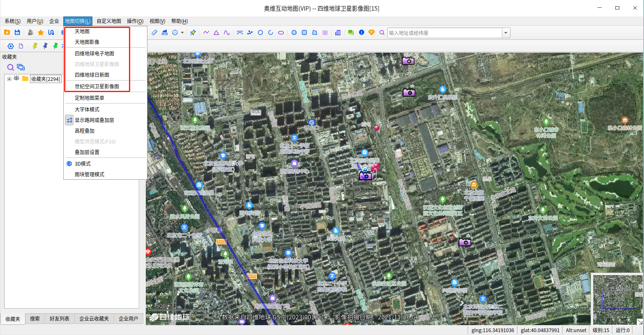The height and width of the screenshot is (335, 644).
Task: Select the purple ellipse drawing tool
Action: (281, 32)
